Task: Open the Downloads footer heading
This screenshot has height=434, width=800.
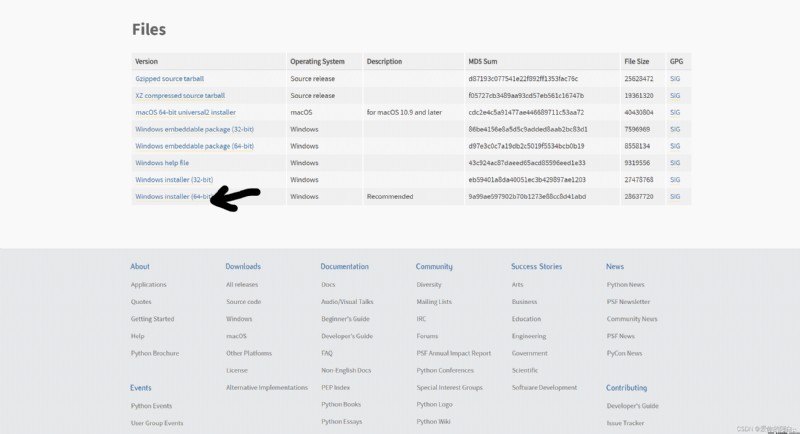Action: tap(243, 266)
